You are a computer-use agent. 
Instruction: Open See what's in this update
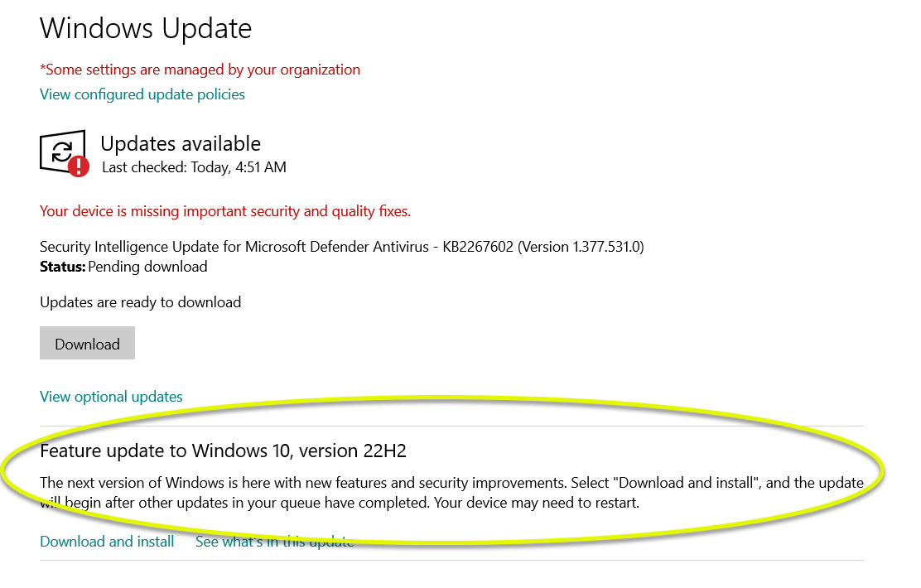274,542
